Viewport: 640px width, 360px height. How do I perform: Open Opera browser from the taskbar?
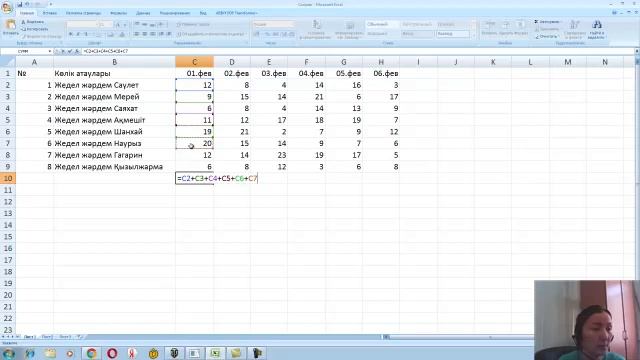pos(112,353)
